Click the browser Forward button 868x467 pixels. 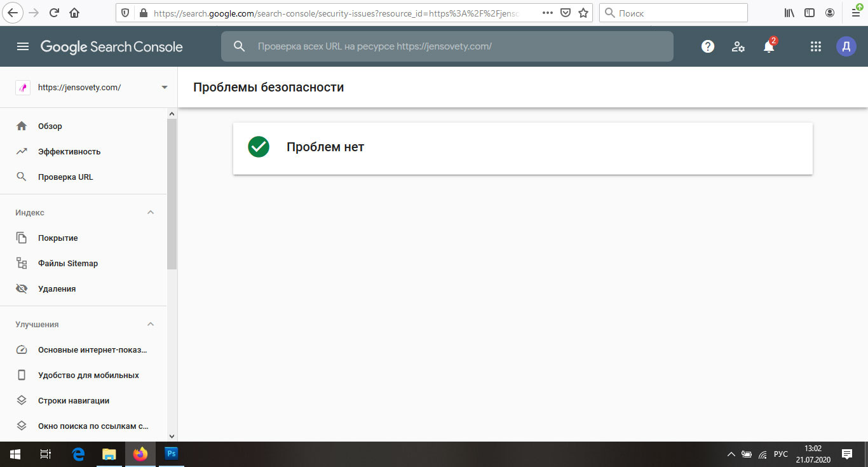point(34,13)
